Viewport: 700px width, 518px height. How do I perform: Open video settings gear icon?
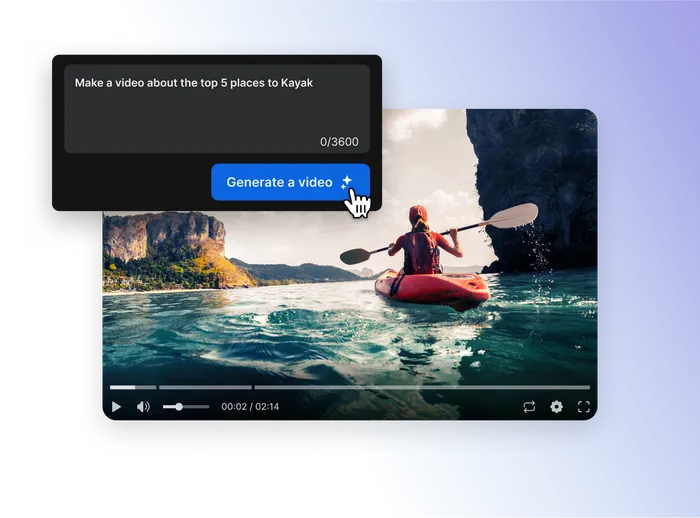coord(556,407)
